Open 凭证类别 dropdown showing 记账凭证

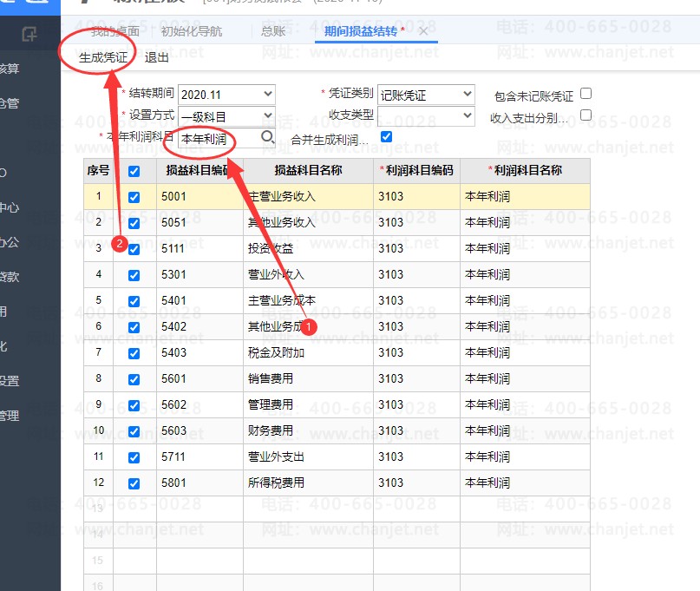[426, 95]
